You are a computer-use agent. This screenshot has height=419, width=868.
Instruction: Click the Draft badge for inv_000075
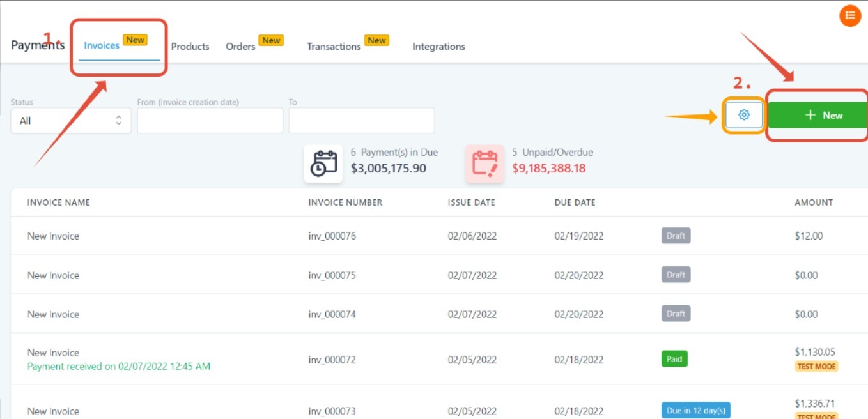[676, 275]
